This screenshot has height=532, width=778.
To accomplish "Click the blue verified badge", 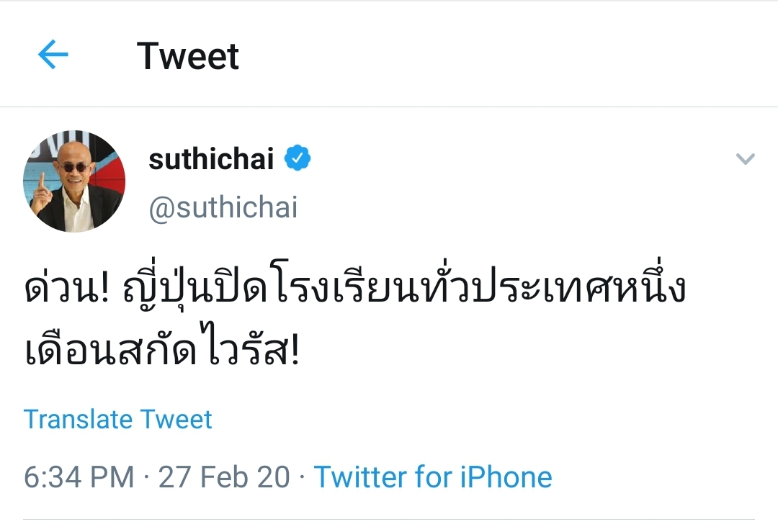I will point(298,158).
